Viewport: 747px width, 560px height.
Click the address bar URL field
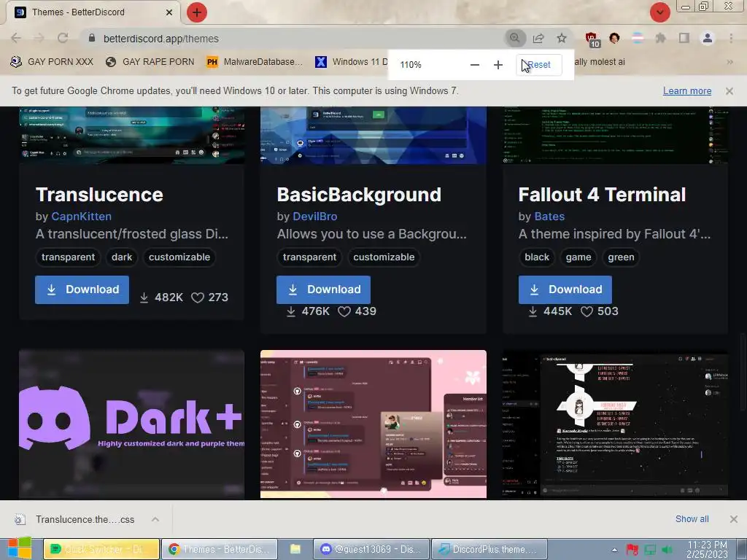click(295, 39)
